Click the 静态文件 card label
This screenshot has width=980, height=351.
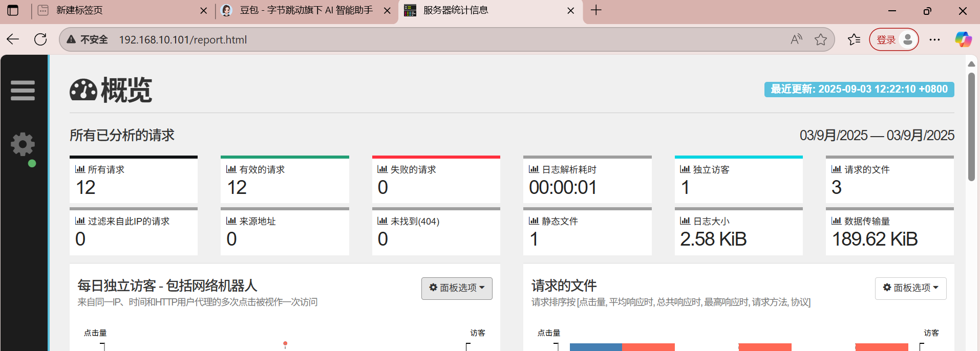[x=560, y=221]
